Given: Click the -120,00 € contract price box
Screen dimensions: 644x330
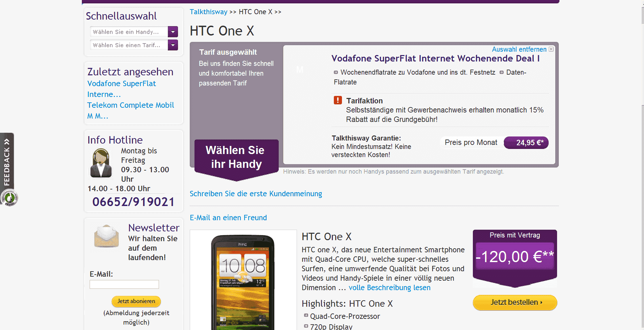Looking at the screenshot, I should [515, 257].
